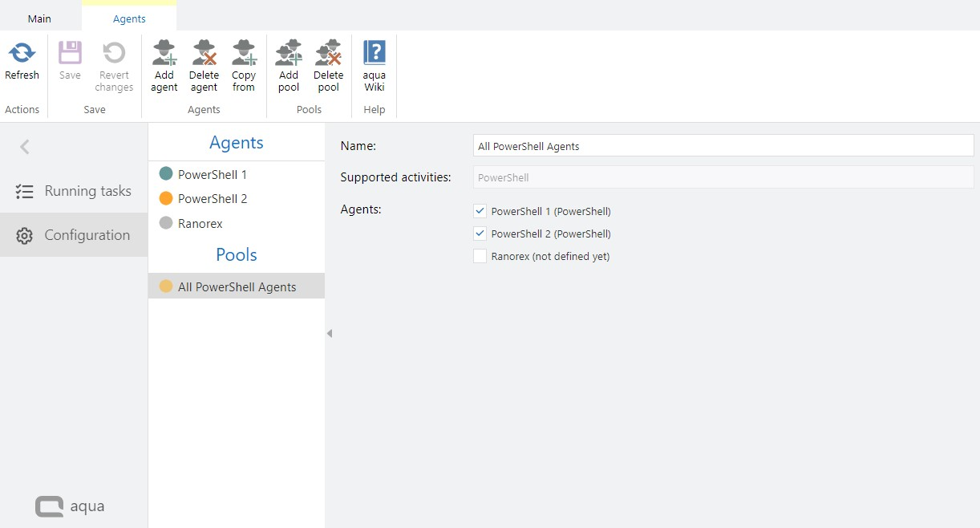Screen dimensions: 980x528
Task: Click the Delete pool icon
Action: pos(328,54)
